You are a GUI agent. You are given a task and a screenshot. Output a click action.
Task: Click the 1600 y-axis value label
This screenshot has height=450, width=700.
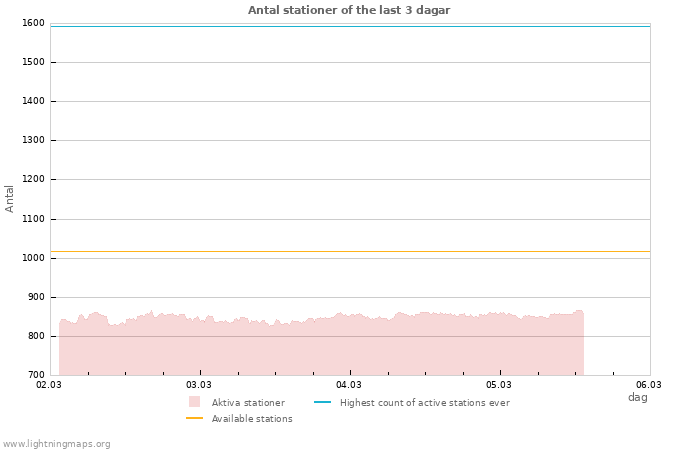pos(32,23)
